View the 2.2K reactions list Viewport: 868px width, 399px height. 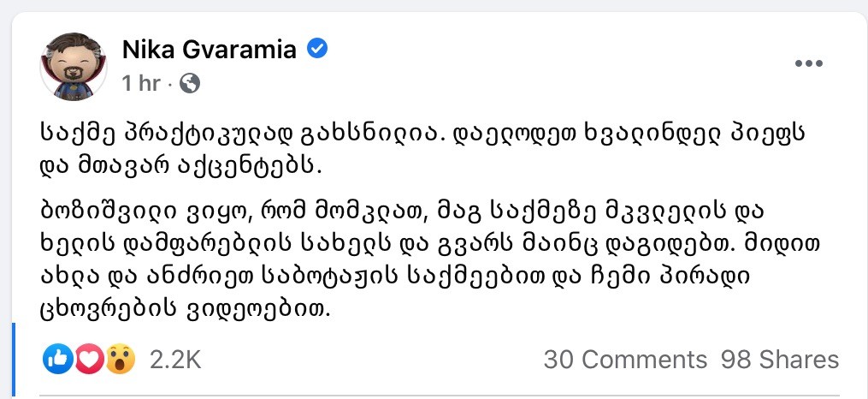coord(174,360)
